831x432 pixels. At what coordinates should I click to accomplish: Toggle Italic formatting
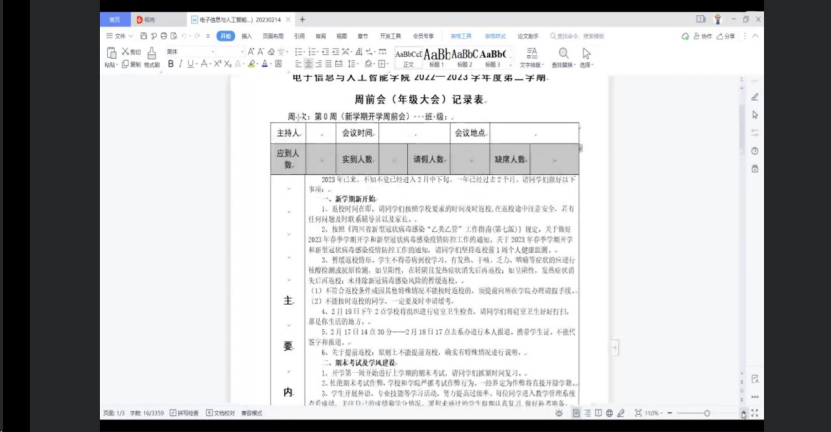(181, 64)
